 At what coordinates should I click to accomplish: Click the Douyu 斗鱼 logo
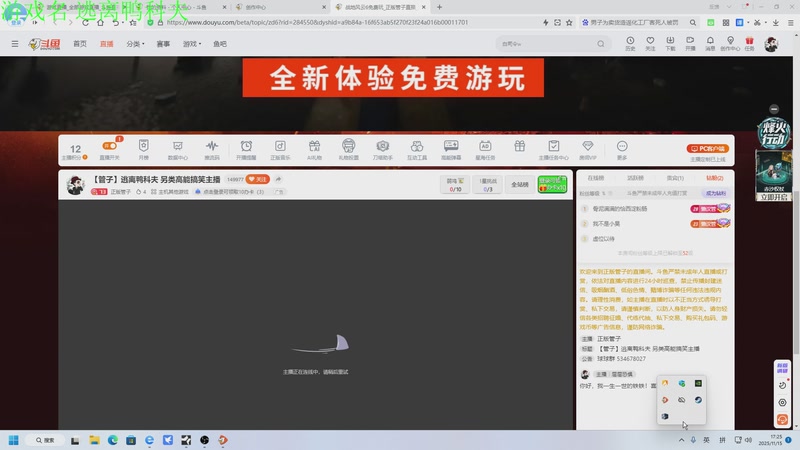click(x=44, y=44)
